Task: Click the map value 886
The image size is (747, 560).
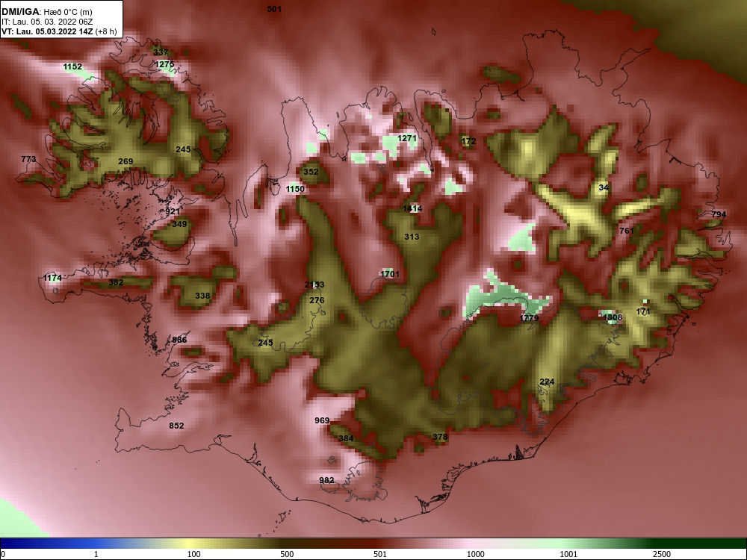Action: (179, 340)
